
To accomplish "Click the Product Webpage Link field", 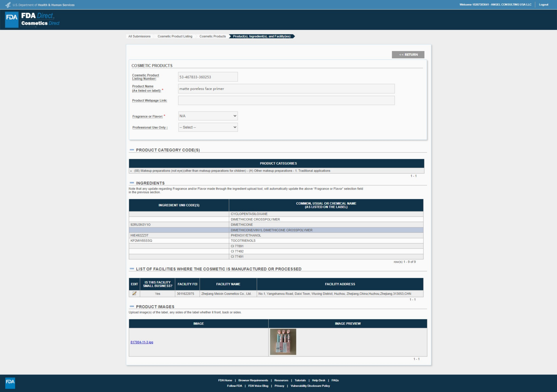I will [286, 100].
